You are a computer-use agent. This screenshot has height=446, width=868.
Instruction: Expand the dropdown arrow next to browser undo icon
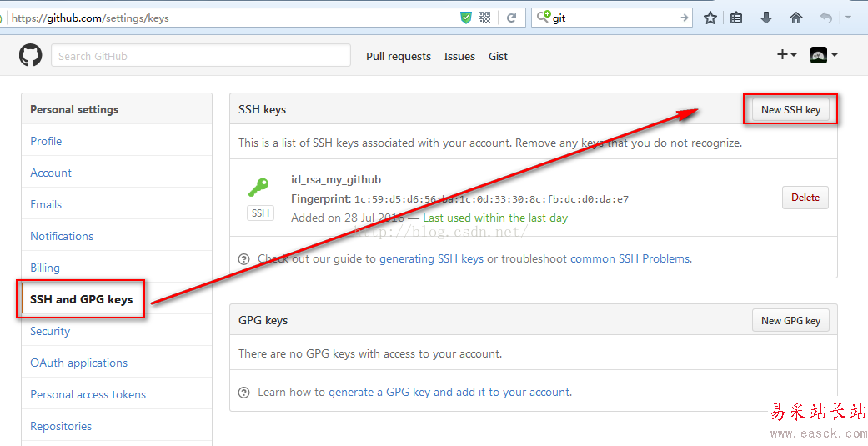pyautogui.click(x=848, y=18)
